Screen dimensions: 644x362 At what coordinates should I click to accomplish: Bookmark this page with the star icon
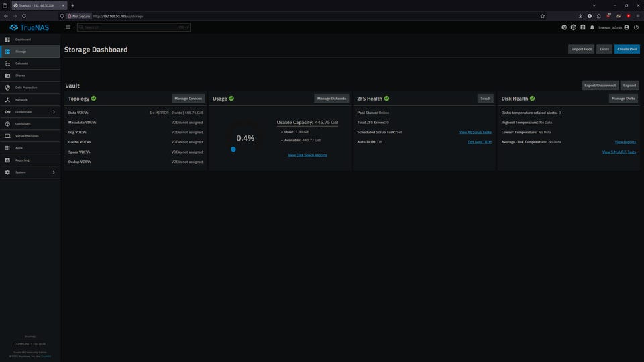(x=542, y=15)
